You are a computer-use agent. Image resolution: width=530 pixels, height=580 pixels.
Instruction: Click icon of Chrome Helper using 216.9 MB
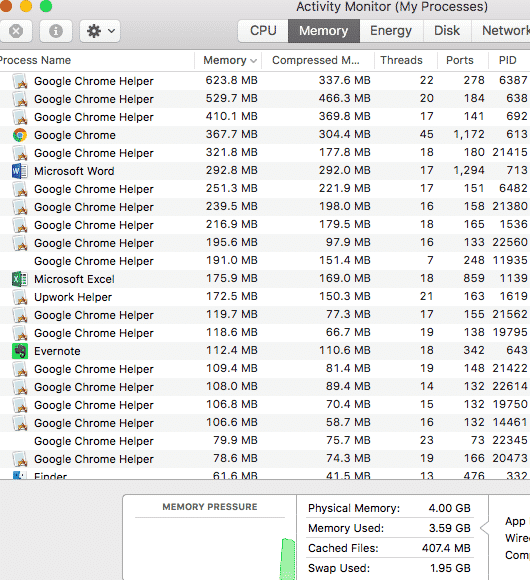[20, 225]
